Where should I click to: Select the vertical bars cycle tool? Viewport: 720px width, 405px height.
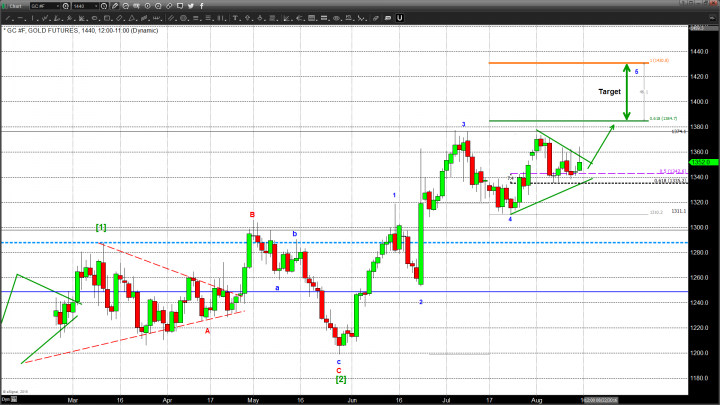click(x=220, y=18)
